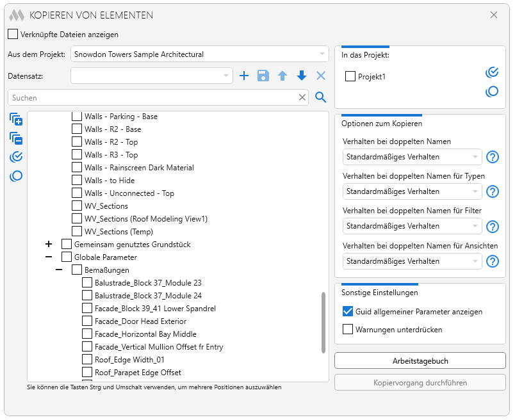Viewport: 515px width, 420px height.
Task: Check all elements icon left of tree
Action: 16,157
